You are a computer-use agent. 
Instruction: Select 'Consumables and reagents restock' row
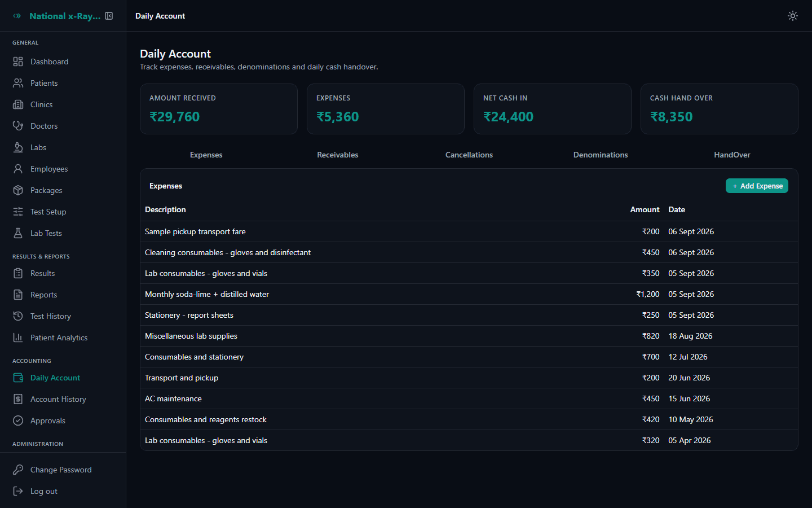[x=469, y=419]
